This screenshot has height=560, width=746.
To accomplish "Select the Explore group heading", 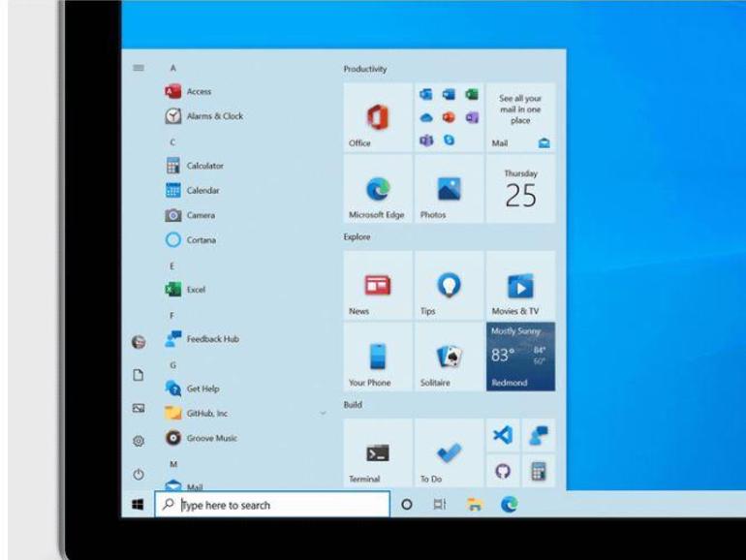I will tap(357, 236).
